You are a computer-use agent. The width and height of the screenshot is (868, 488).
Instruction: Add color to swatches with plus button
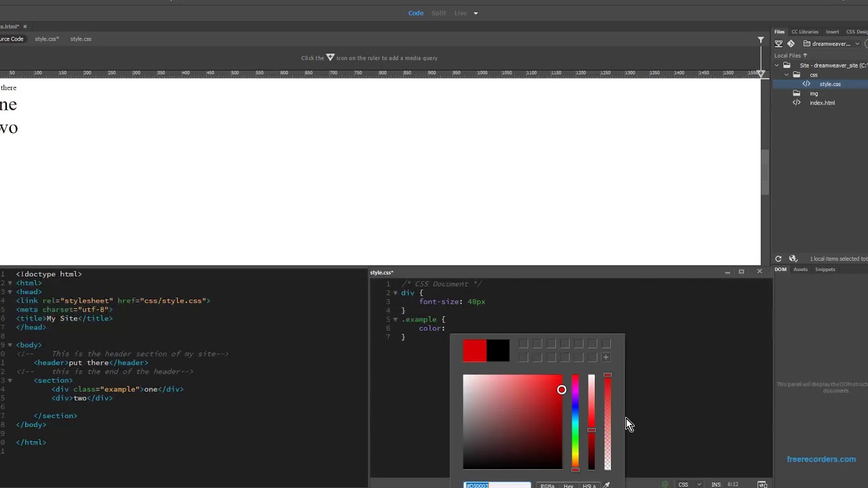[606, 357]
